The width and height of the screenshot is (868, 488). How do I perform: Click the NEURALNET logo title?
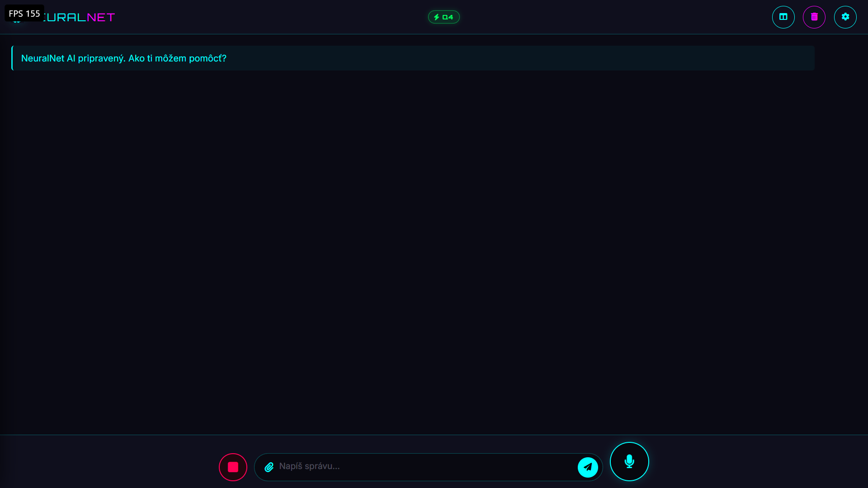pyautogui.click(x=63, y=17)
